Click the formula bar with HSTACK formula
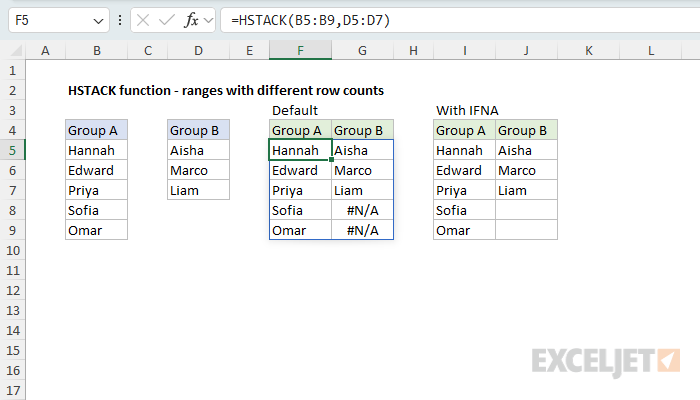700x400 pixels. click(x=460, y=20)
